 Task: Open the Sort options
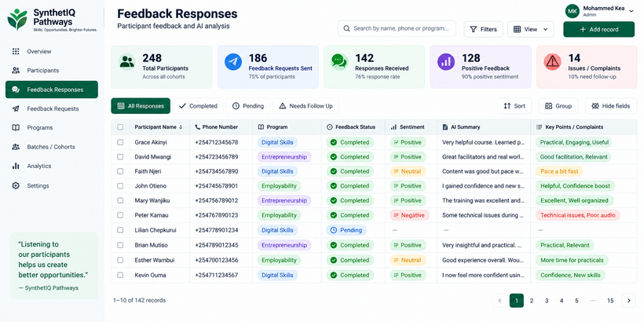tap(514, 106)
